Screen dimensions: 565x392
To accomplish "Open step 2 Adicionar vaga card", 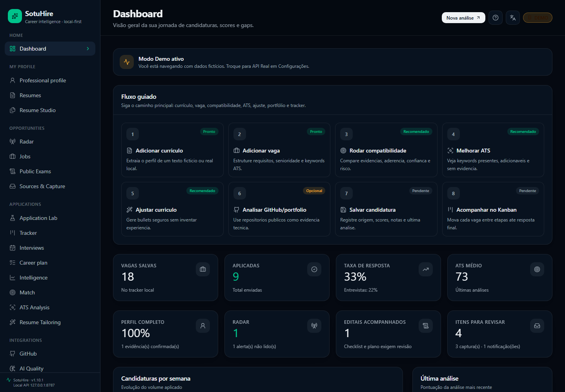I will (x=279, y=150).
